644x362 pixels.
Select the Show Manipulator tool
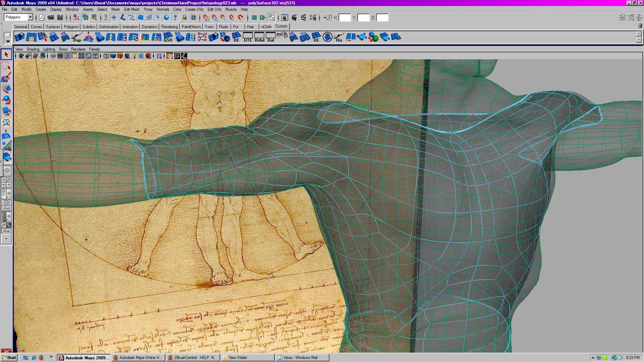[6, 145]
